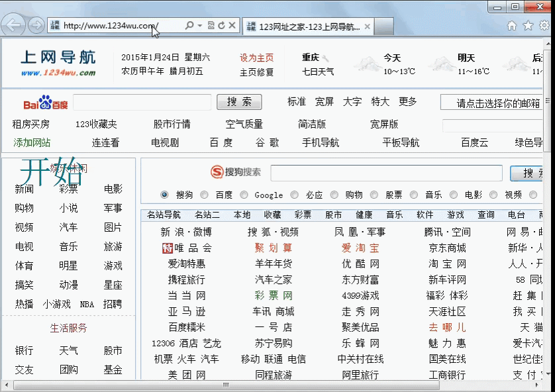Viewport: 555px width, 392px height.
Task: Click the 添加网站 link
Action: pos(32,142)
